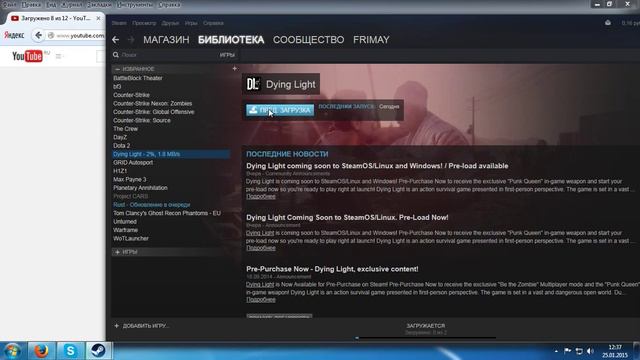Select Rust with queued update

tap(151, 204)
